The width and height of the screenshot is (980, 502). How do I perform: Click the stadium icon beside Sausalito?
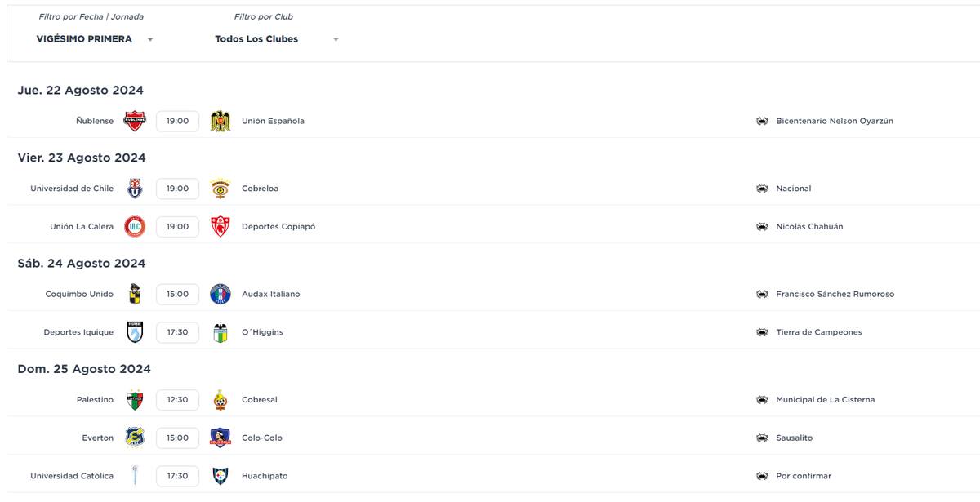pos(762,438)
